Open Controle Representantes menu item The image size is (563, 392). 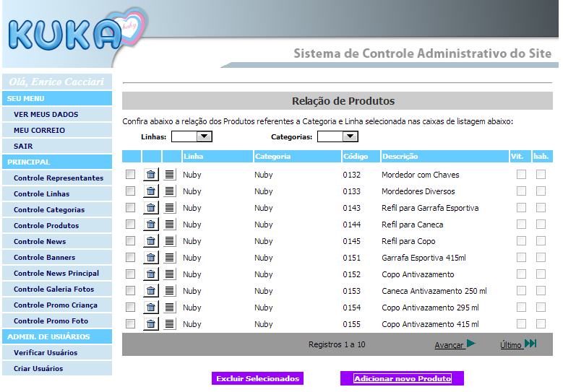59,178
